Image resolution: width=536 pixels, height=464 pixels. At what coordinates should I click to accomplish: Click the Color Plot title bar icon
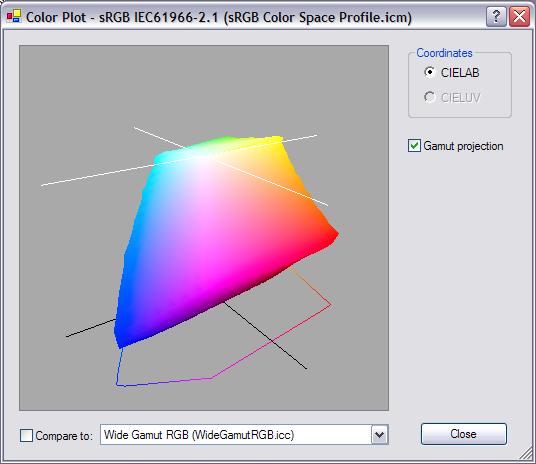click(14, 16)
